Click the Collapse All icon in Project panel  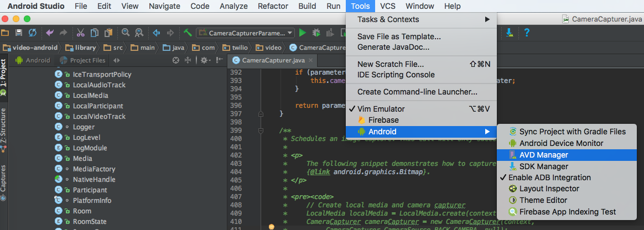(x=188, y=60)
